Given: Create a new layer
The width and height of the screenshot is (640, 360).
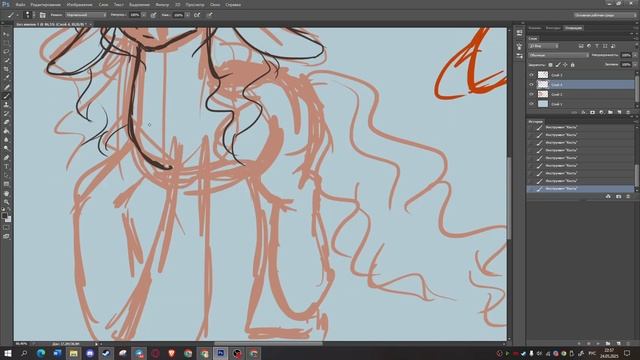Looking at the screenshot, I should (x=619, y=112).
